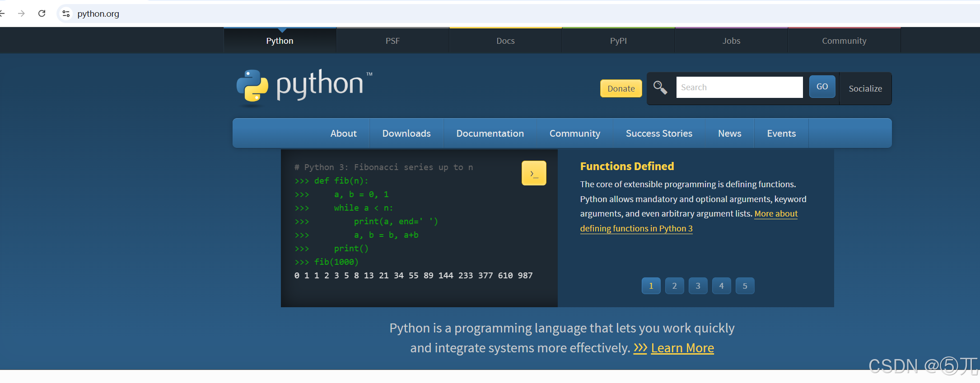
Task: Click the GO search button
Action: 822,87
